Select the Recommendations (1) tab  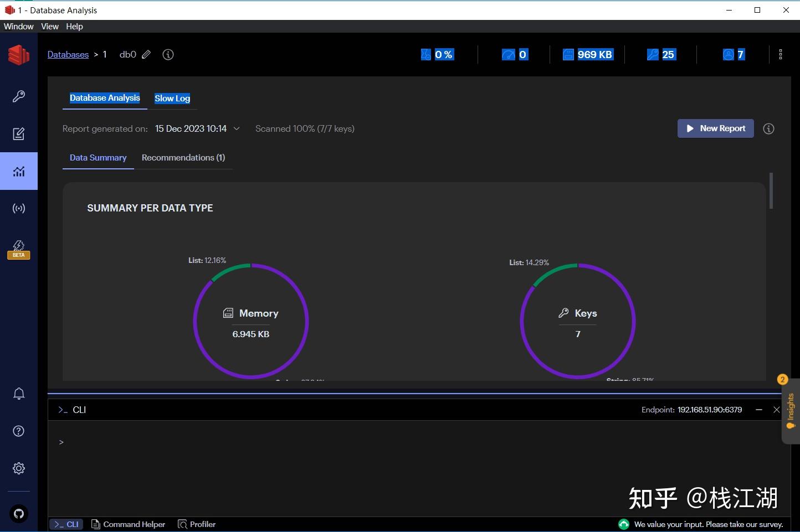click(x=183, y=158)
